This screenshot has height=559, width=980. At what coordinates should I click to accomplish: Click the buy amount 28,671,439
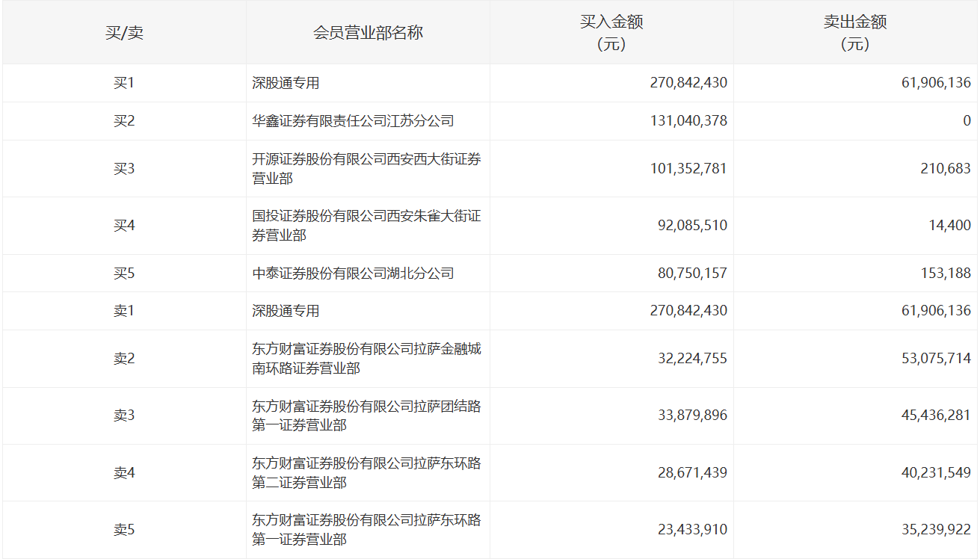pos(692,473)
